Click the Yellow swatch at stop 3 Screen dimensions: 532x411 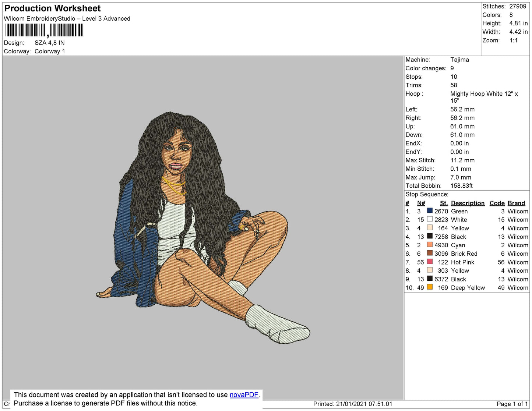click(430, 228)
